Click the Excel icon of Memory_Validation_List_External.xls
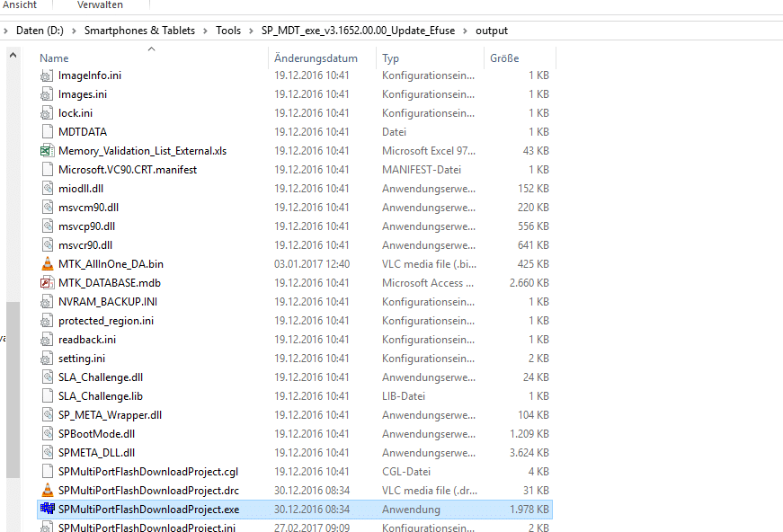The height and width of the screenshot is (532, 783). tap(47, 151)
